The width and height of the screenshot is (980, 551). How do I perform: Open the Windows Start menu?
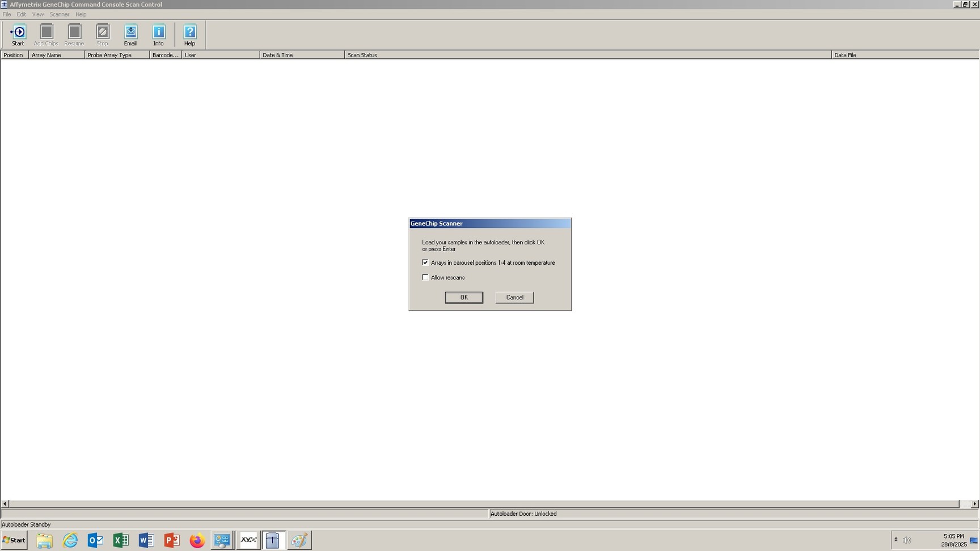click(14, 540)
